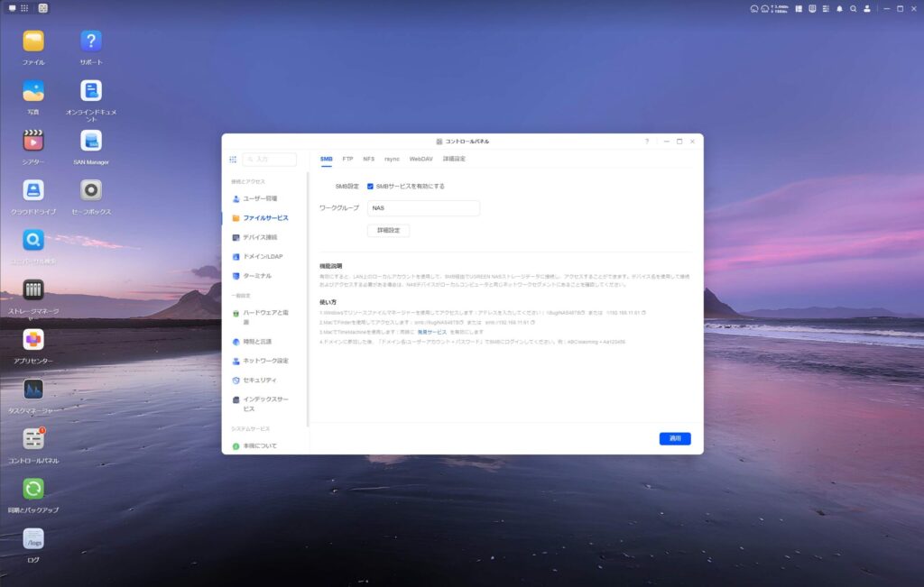Viewport: 924px width, 587px height.
Task: Click the ワークグループ input field
Action: pyautogui.click(x=422, y=208)
